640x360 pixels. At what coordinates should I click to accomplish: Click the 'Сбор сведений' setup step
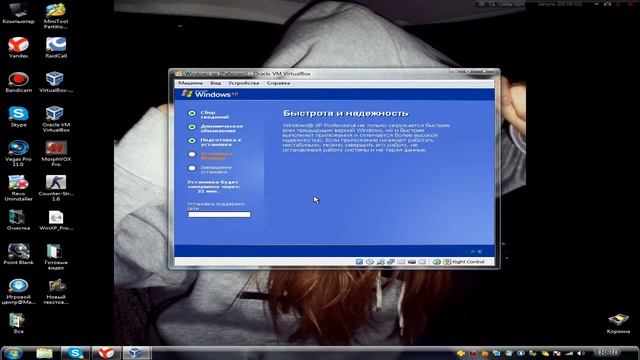tap(214, 115)
